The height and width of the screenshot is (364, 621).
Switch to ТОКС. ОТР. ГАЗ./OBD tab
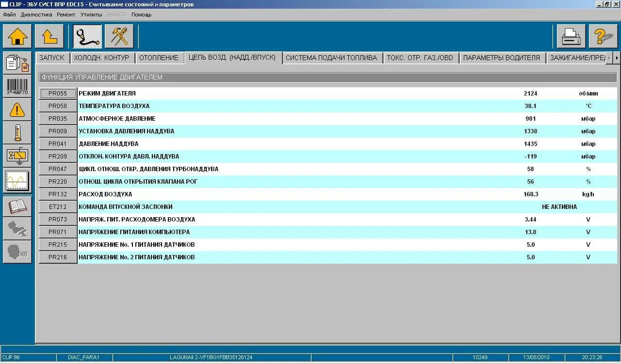(420, 58)
